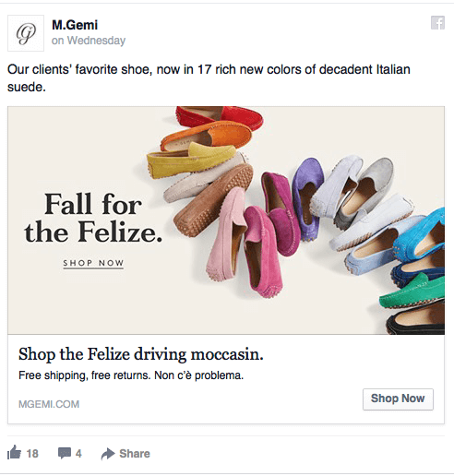
Task: Click the share arrow icon
Action: [x=108, y=454]
